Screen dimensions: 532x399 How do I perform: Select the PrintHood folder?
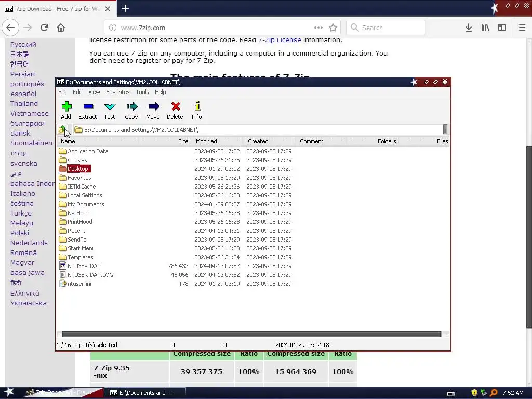75,221
